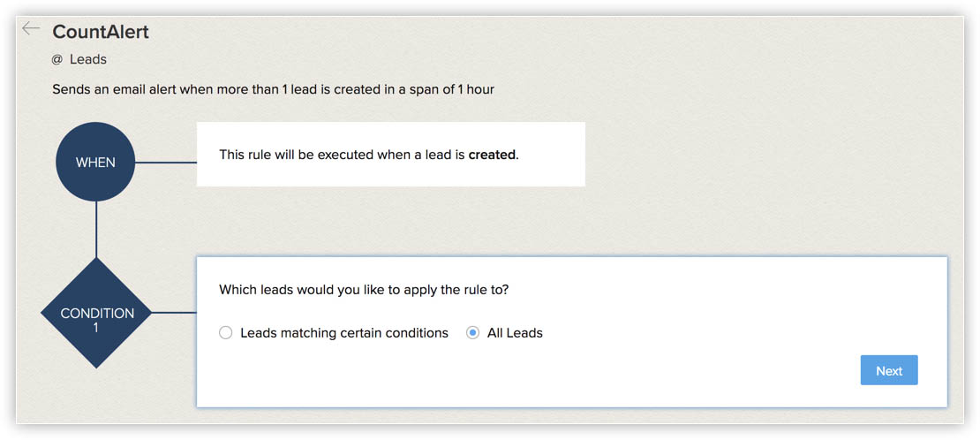Open the WHEN rule summary card

coord(390,154)
